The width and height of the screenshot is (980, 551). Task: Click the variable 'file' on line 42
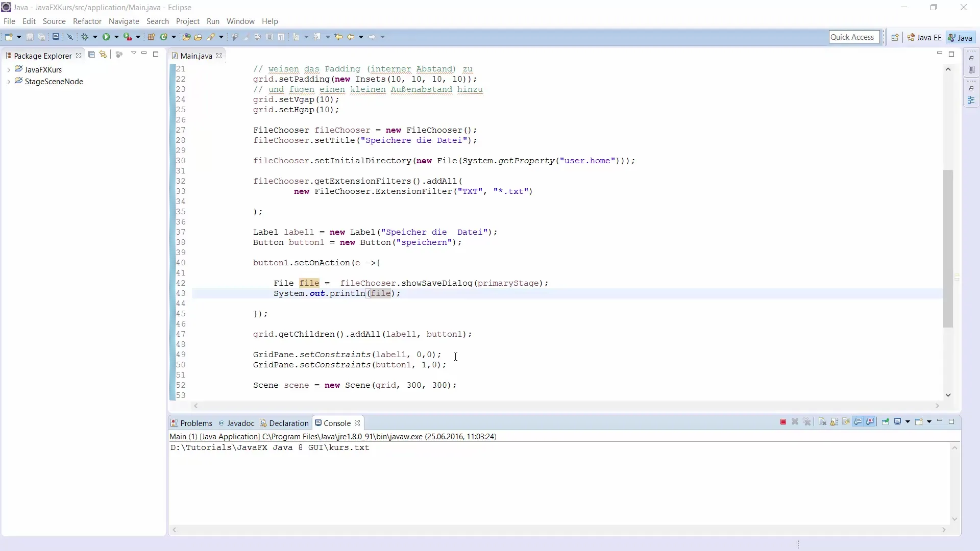coord(309,283)
